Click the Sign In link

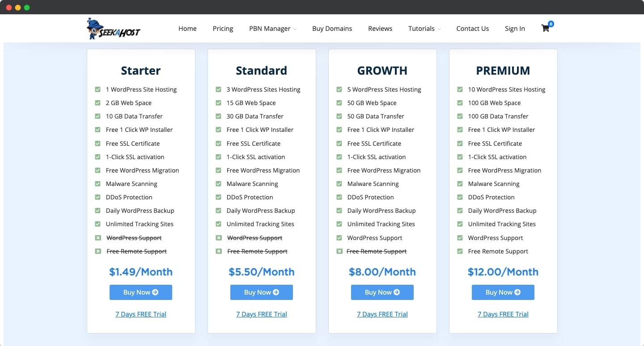click(x=515, y=29)
